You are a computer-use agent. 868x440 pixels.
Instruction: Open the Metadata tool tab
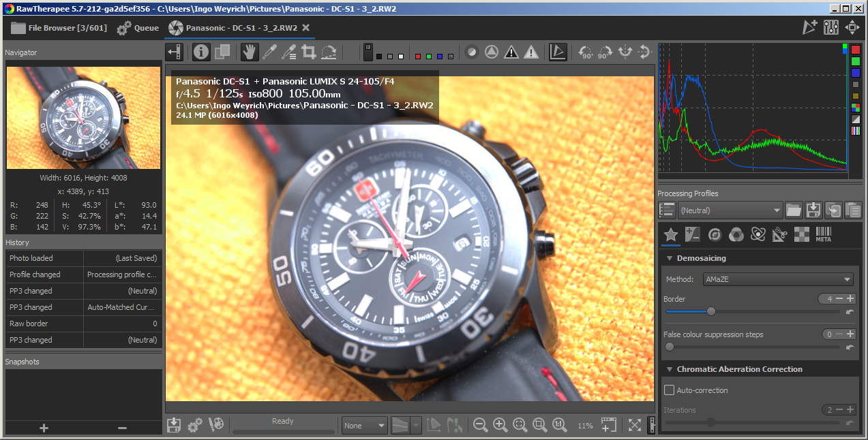pos(824,235)
